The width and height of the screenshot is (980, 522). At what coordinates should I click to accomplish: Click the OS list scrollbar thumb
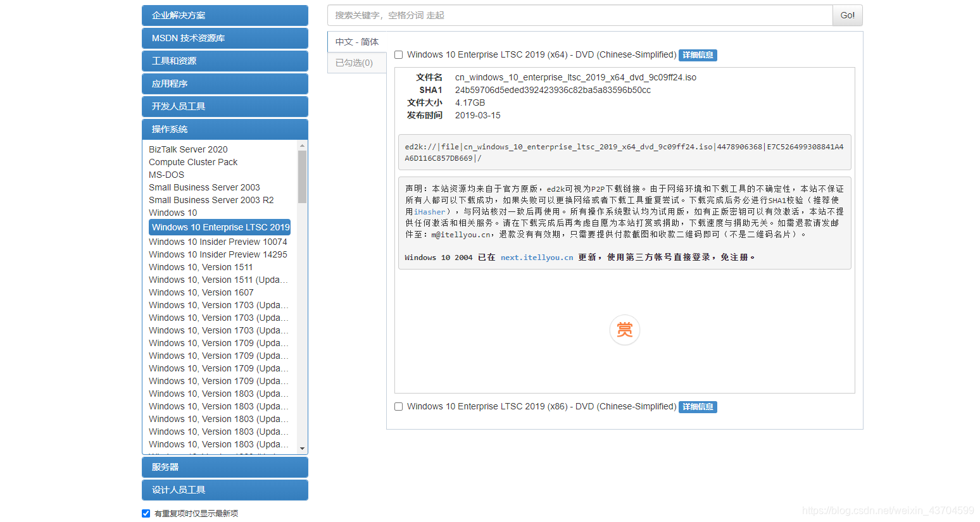303,177
